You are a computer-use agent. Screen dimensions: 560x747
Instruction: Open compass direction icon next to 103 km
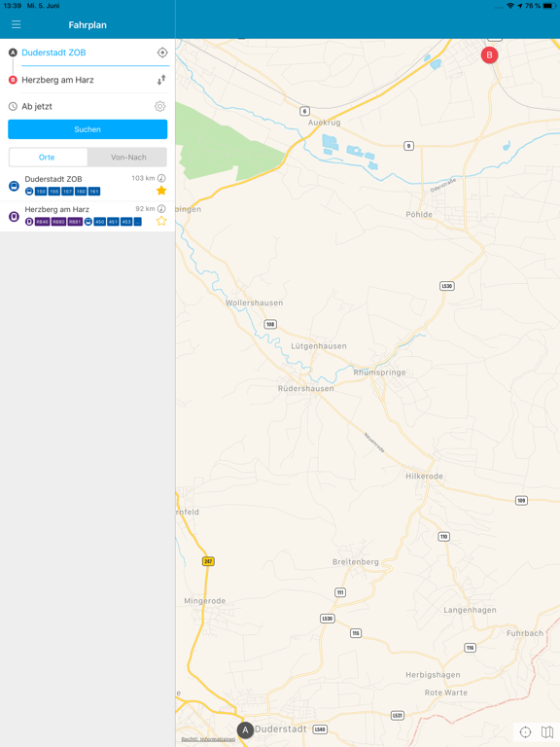tap(161, 178)
